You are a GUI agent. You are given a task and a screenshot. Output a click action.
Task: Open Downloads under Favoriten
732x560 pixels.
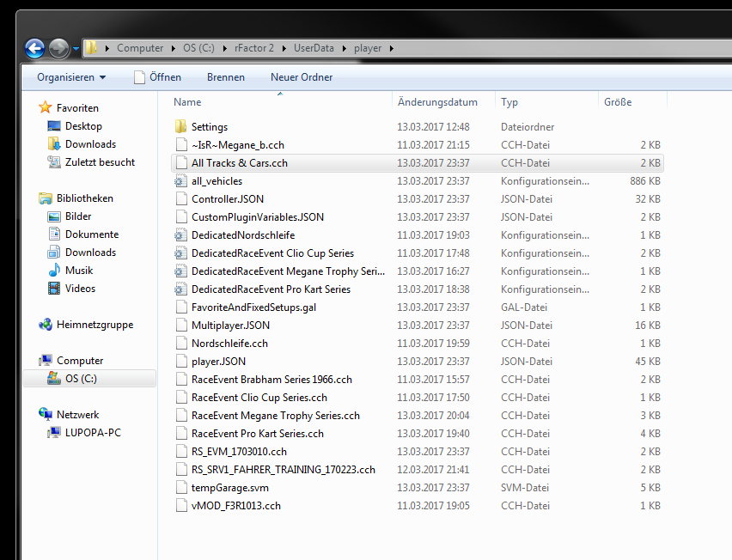tap(90, 144)
